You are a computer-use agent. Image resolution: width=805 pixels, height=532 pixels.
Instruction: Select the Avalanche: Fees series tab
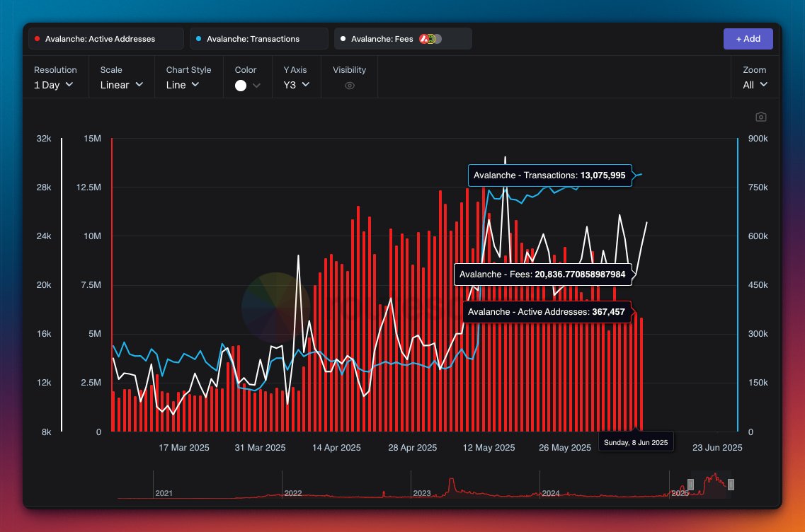click(x=403, y=39)
